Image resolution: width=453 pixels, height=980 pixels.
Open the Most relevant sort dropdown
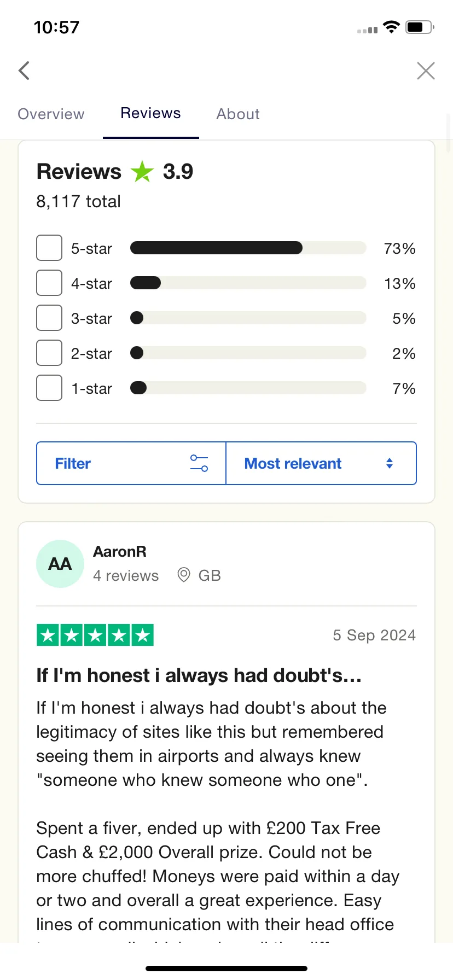pos(321,463)
